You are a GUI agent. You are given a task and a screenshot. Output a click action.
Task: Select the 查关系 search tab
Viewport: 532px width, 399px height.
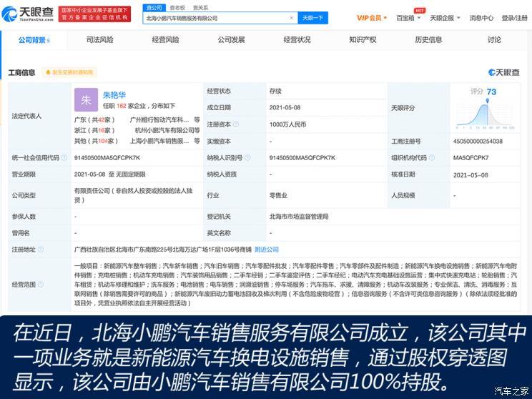click(200, 7)
